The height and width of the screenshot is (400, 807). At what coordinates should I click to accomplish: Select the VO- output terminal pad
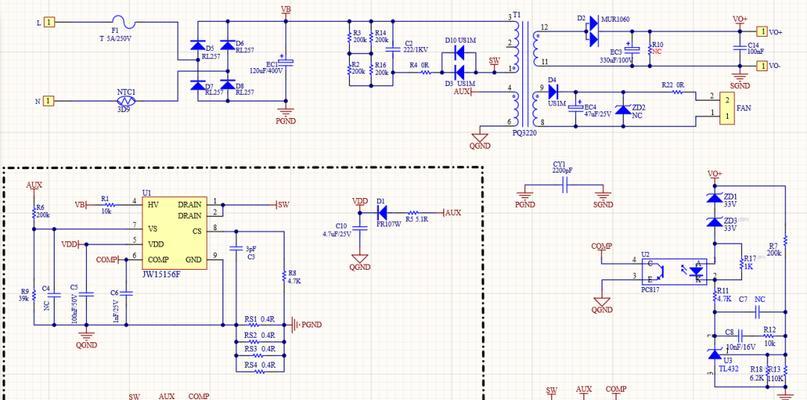coord(762,65)
